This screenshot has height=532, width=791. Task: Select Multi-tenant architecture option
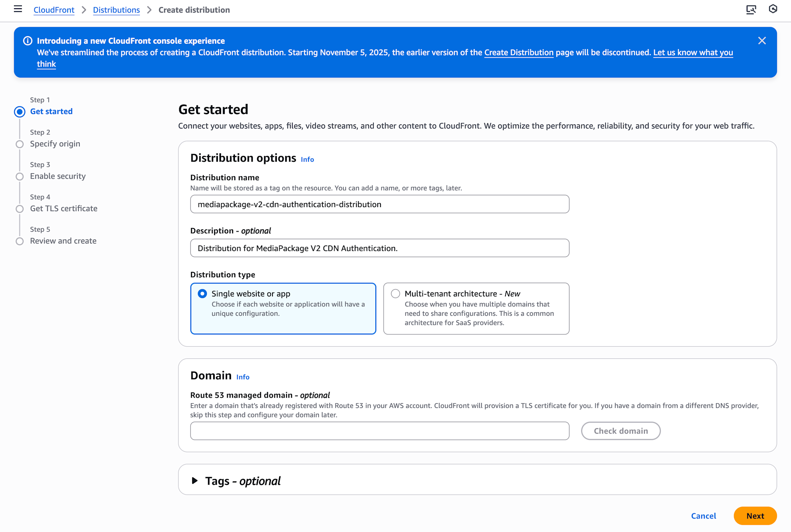pos(395,294)
